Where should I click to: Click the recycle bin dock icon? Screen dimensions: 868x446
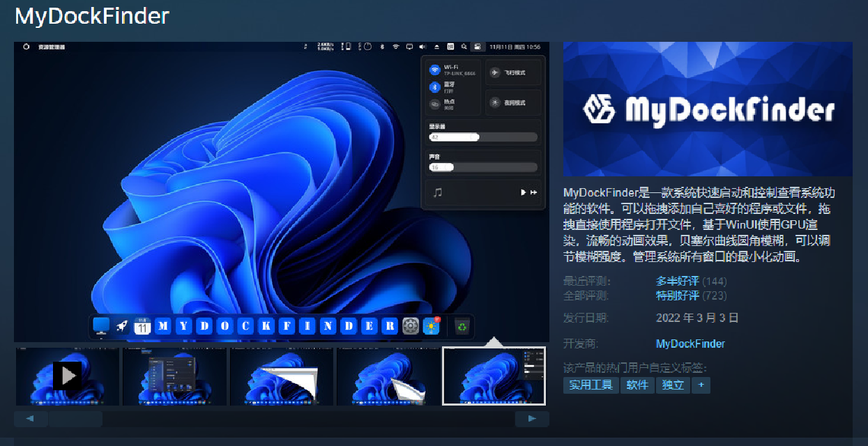click(462, 326)
